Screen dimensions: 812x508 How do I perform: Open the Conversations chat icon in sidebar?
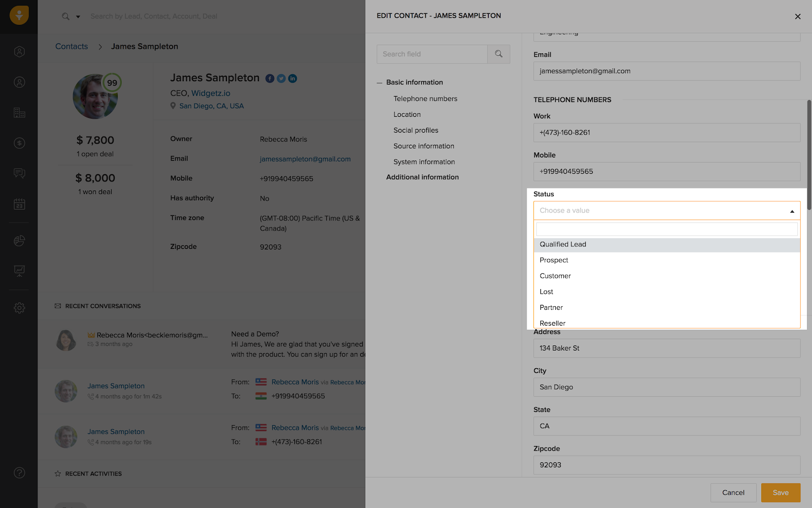19,174
